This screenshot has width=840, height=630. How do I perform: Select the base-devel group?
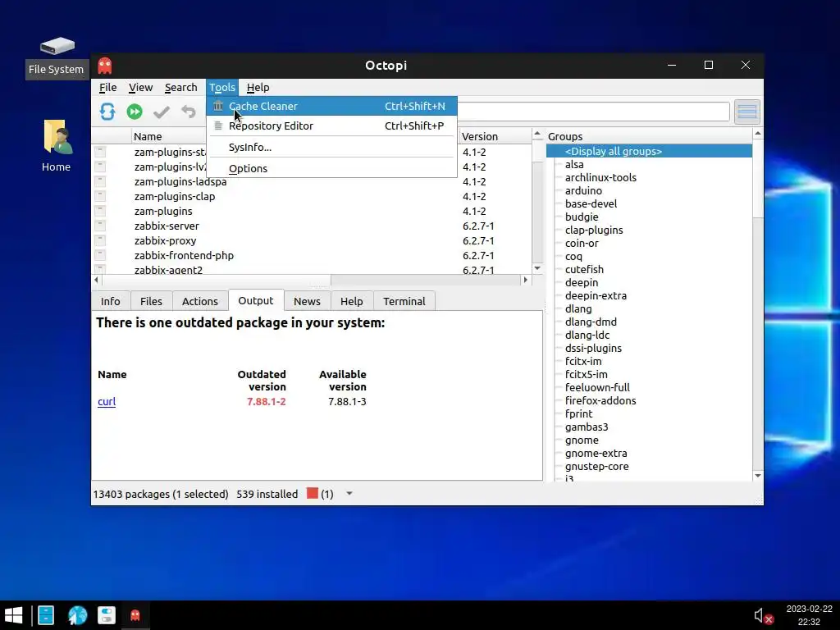[x=591, y=203]
